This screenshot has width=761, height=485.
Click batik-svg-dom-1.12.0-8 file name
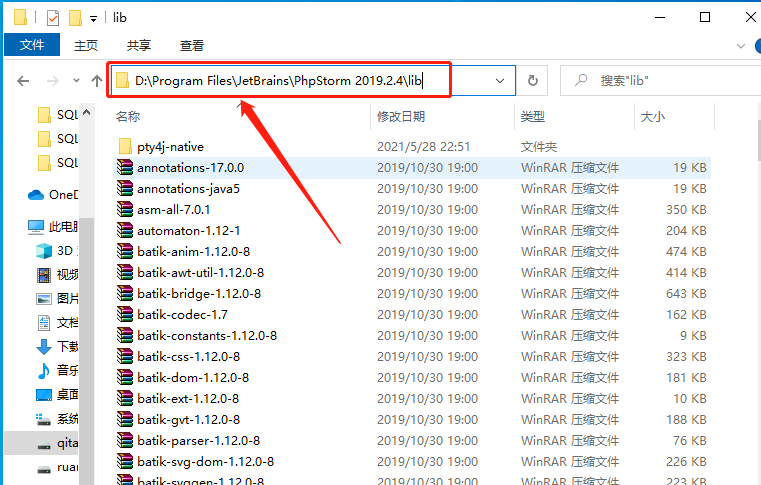205,461
